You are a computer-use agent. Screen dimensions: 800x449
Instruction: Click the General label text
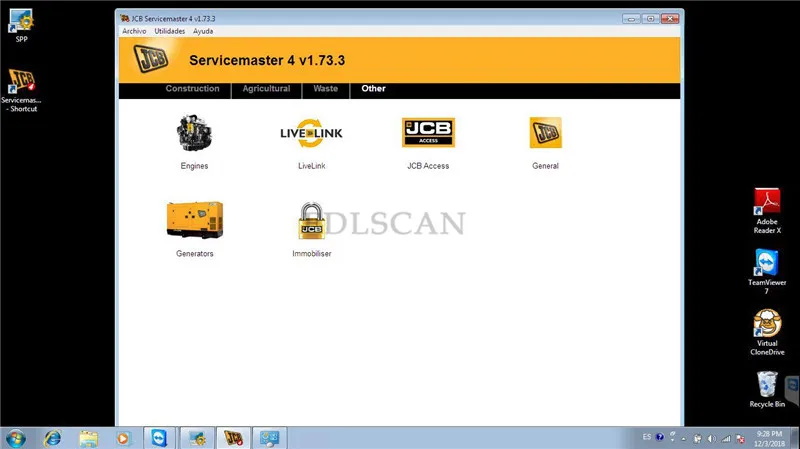(x=545, y=166)
